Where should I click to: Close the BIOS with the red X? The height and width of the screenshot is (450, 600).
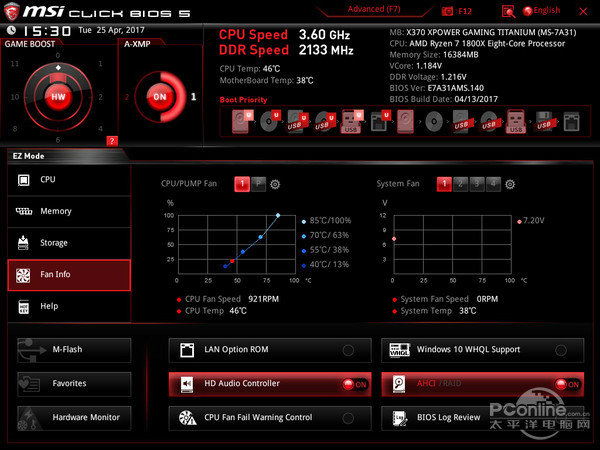(583, 11)
